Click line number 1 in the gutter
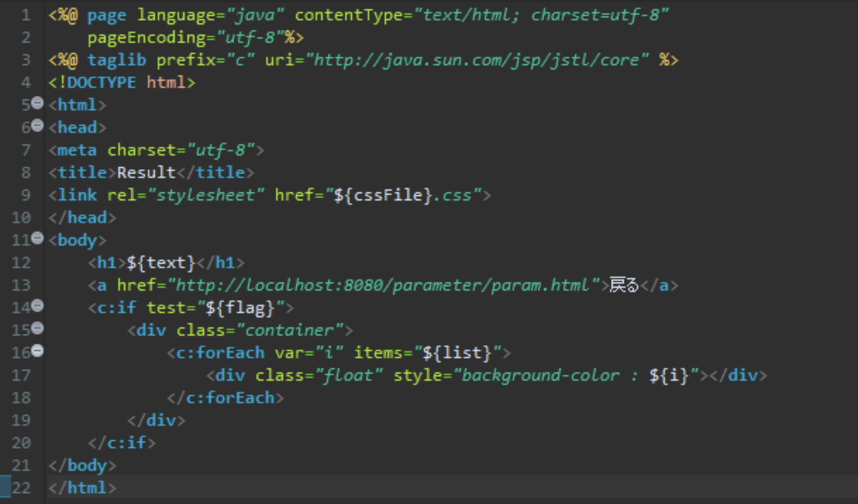The height and width of the screenshot is (504, 858). coord(26,15)
